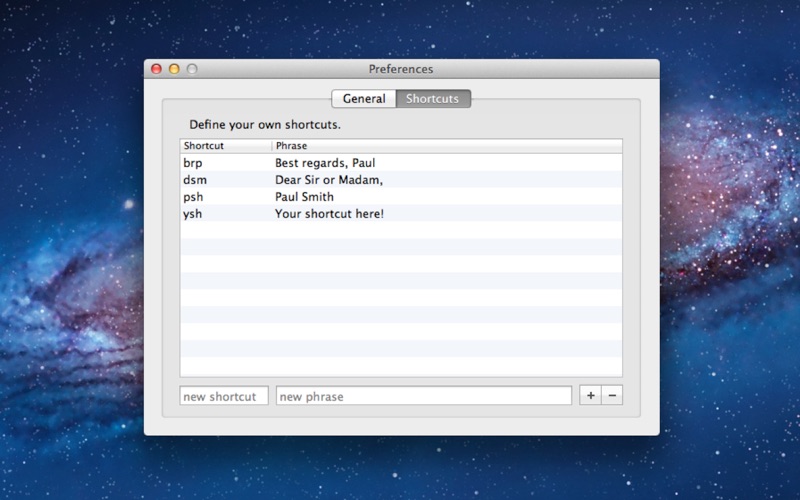Switch to the General tab
This screenshot has height=500, width=800.
364,99
